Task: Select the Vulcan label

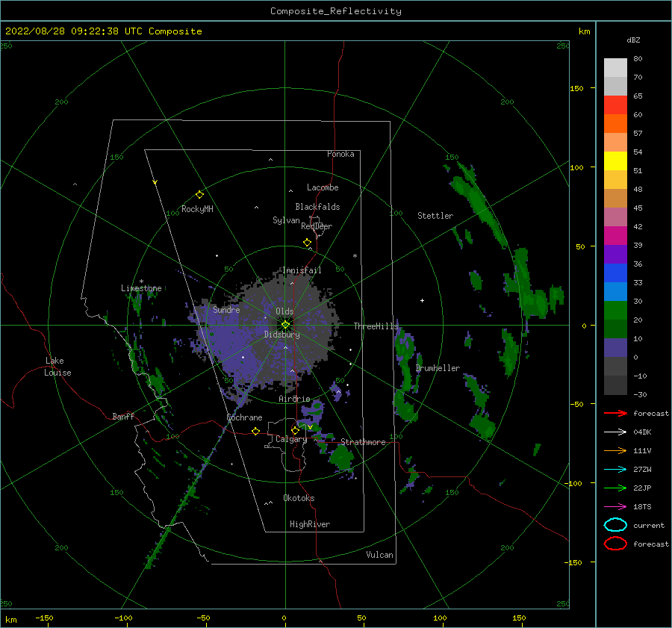Action: pyautogui.click(x=379, y=555)
